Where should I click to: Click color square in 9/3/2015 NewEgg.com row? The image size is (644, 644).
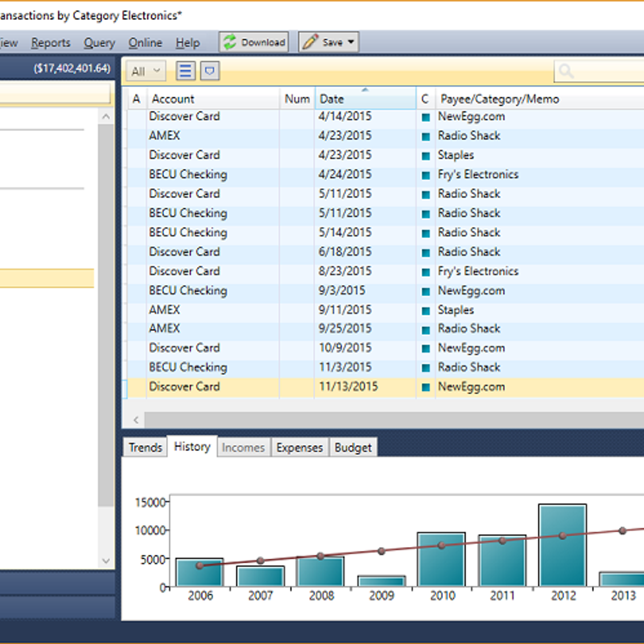[425, 292]
